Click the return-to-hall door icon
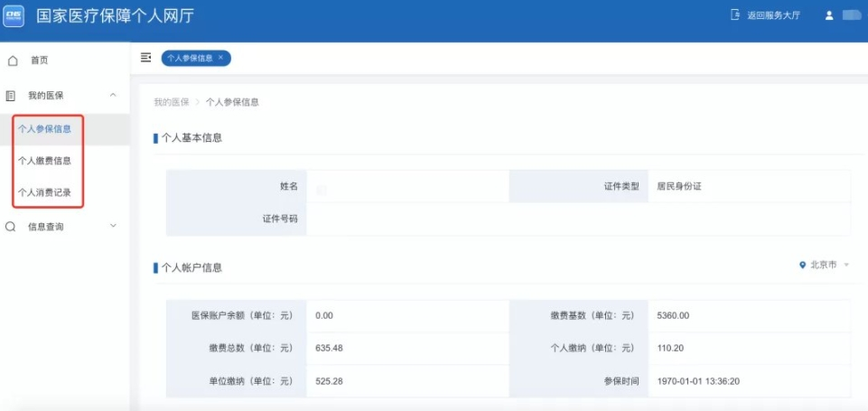868x411 pixels. point(735,15)
